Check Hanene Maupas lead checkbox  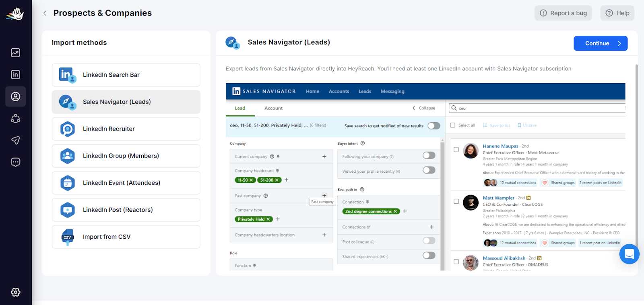click(x=456, y=149)
